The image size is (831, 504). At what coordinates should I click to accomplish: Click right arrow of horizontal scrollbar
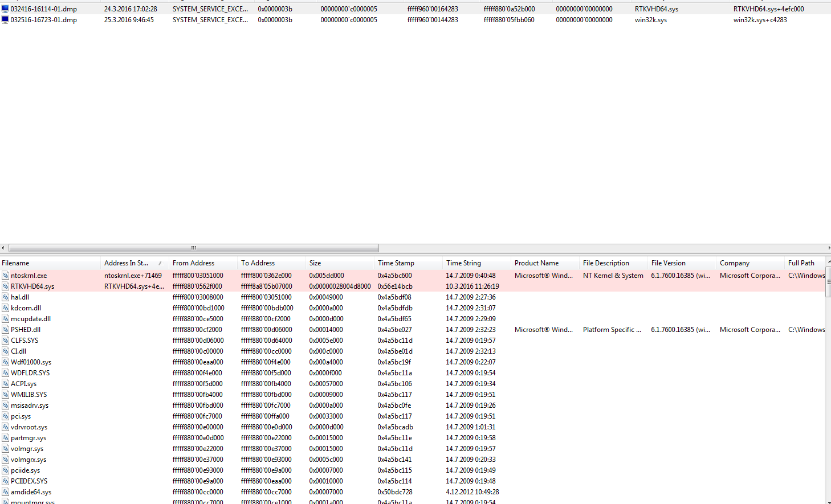(x=828, y=248)
